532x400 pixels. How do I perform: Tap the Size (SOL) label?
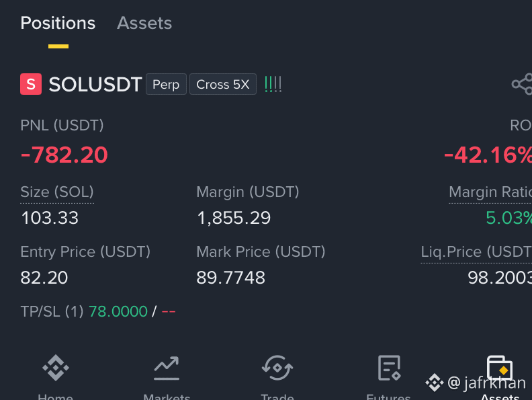(57, 192)
